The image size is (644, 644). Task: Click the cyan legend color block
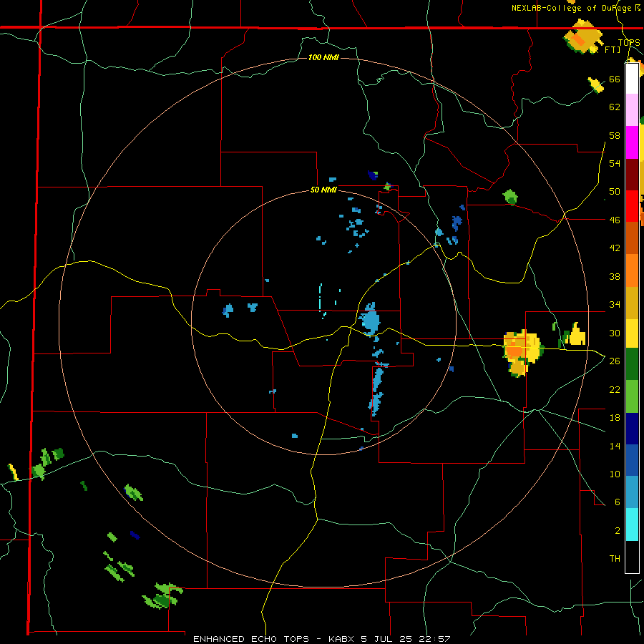632,525
